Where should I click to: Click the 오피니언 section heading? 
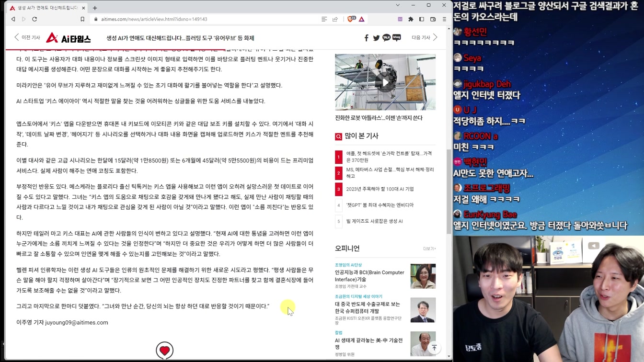click(x=347, y=249)
